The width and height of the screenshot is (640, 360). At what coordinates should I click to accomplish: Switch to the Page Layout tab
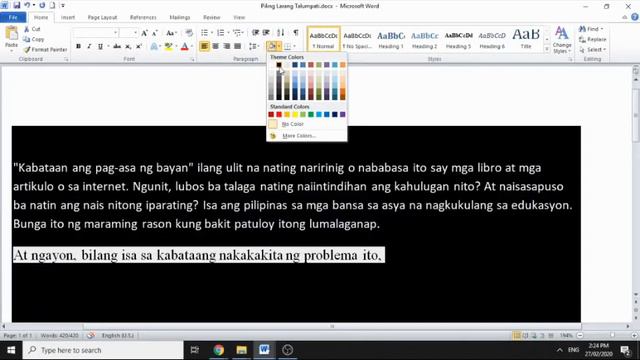tap(102, 17)
